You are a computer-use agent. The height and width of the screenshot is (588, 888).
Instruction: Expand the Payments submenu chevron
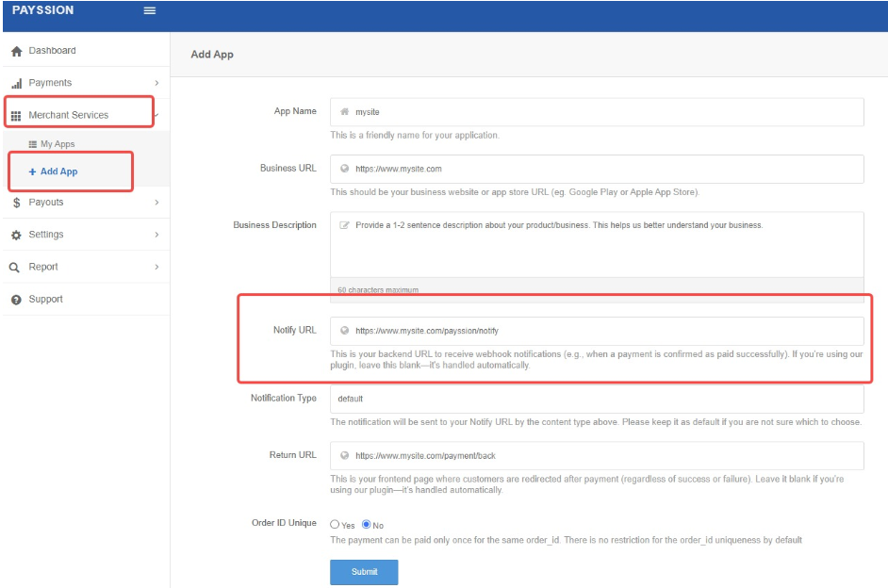click(x=156, y=83)
